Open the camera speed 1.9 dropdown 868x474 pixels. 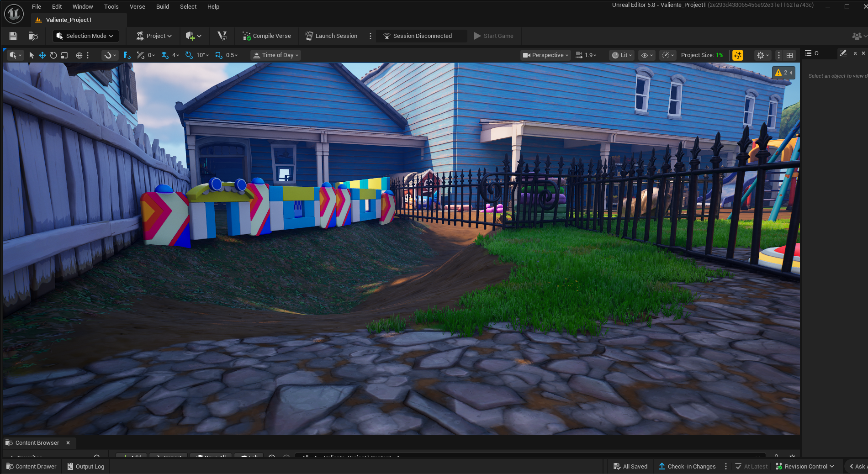tap(586, 55)
